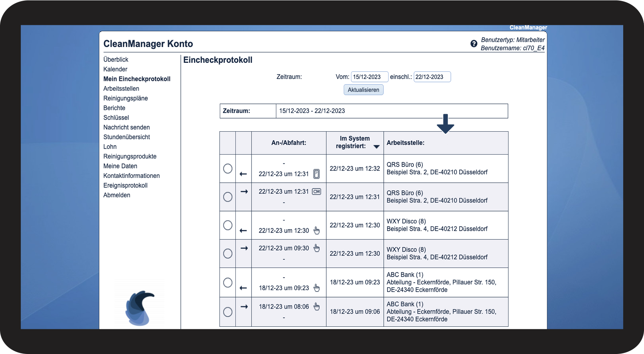Click the phone icon beside 22/12-23 12:31 departure

click(x=316, y=174)
